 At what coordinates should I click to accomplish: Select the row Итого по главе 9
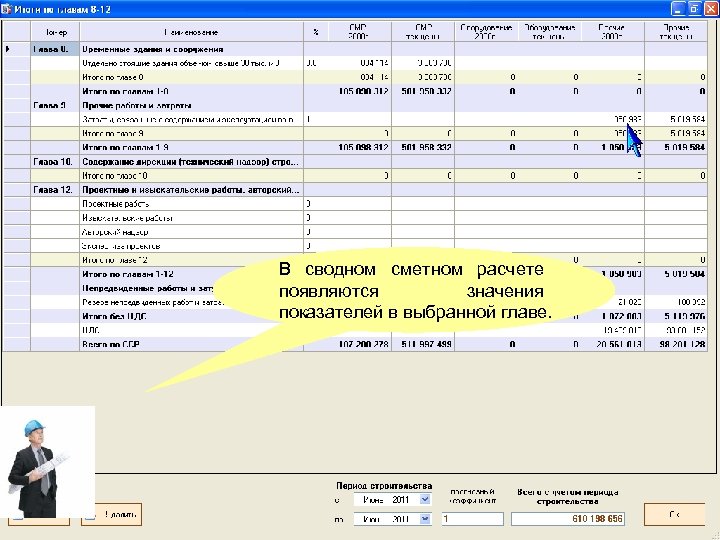pyautogui.click(x=354, y=134)
